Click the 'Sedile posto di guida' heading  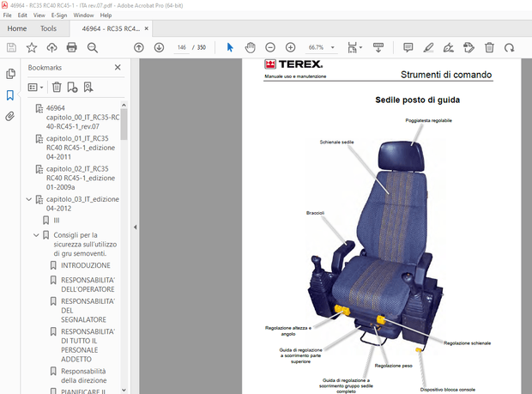point(417,100)
